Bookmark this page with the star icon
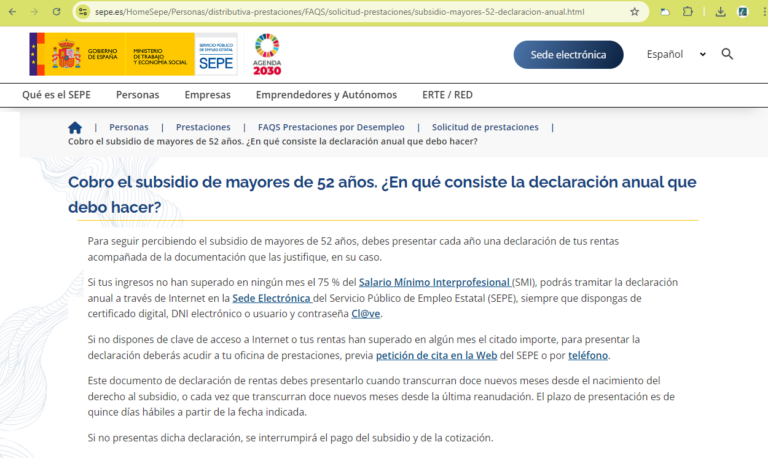 pos(634,12)
